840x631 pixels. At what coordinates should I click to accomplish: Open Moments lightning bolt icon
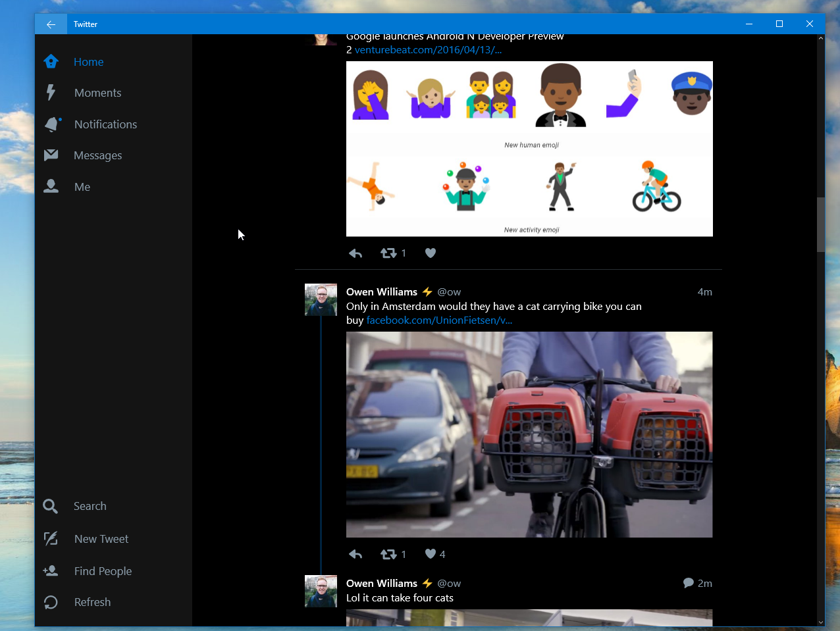click(51, 92)
